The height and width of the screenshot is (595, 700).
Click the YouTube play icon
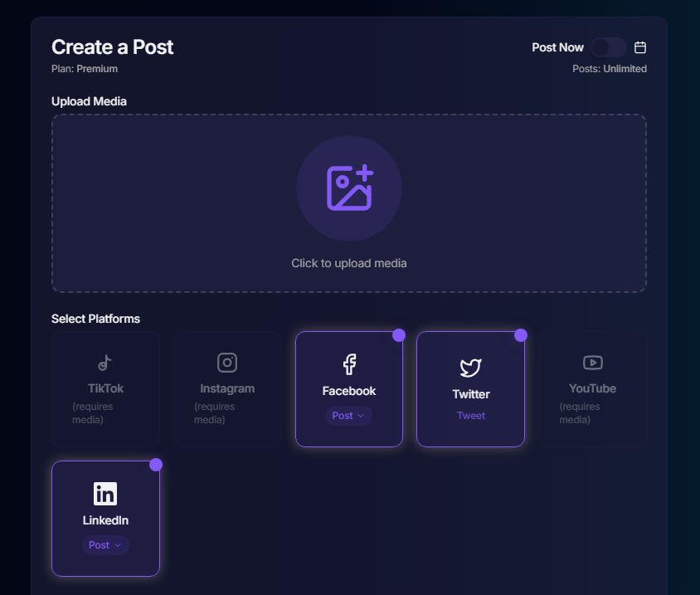coord(592,363)
